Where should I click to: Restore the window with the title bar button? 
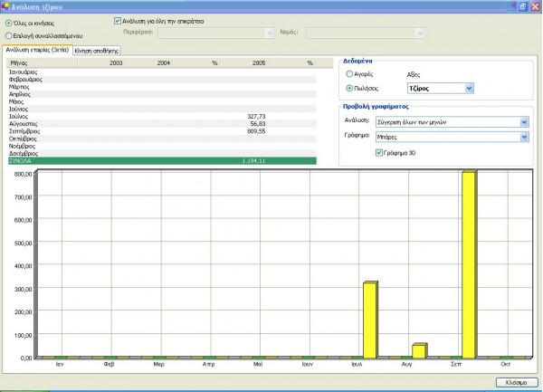point(522,6)
